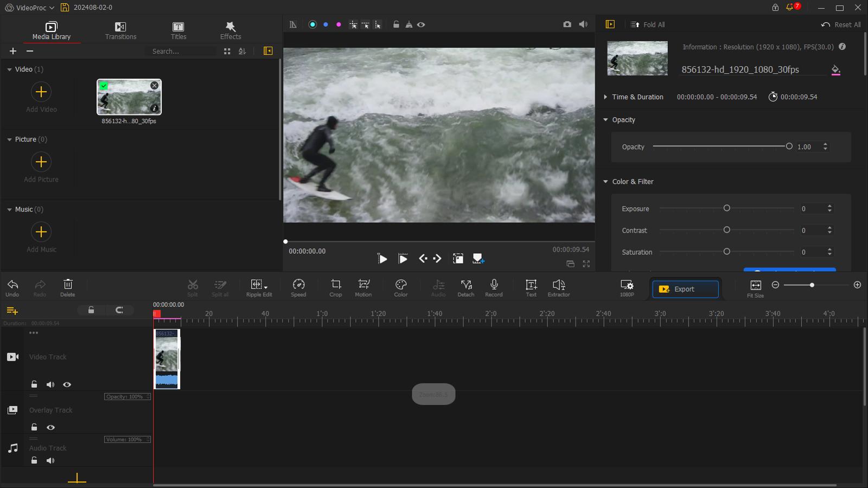Hide the Overlay Track with its eye toggle
Viewport: 868px width, 488px height.
[50, 427]
